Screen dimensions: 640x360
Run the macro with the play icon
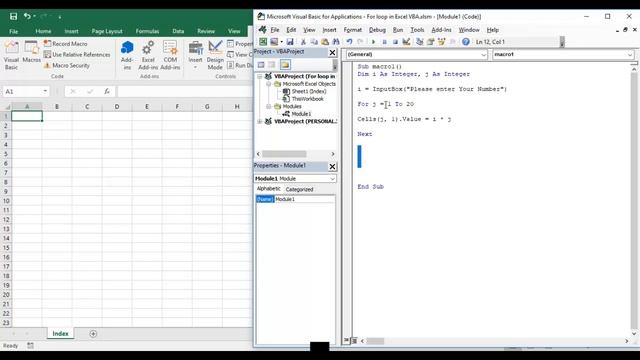pyautogui.click(x=373, y=42)
